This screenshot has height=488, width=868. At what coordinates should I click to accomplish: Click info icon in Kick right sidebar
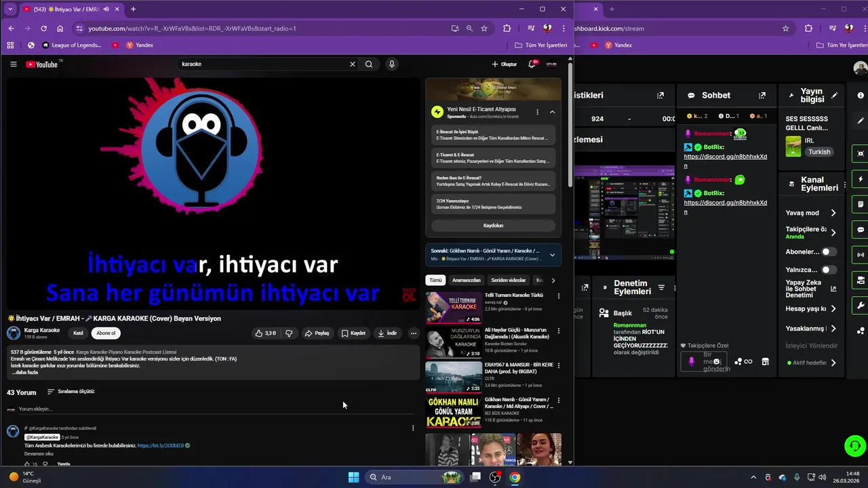click(x=861, y=96)
